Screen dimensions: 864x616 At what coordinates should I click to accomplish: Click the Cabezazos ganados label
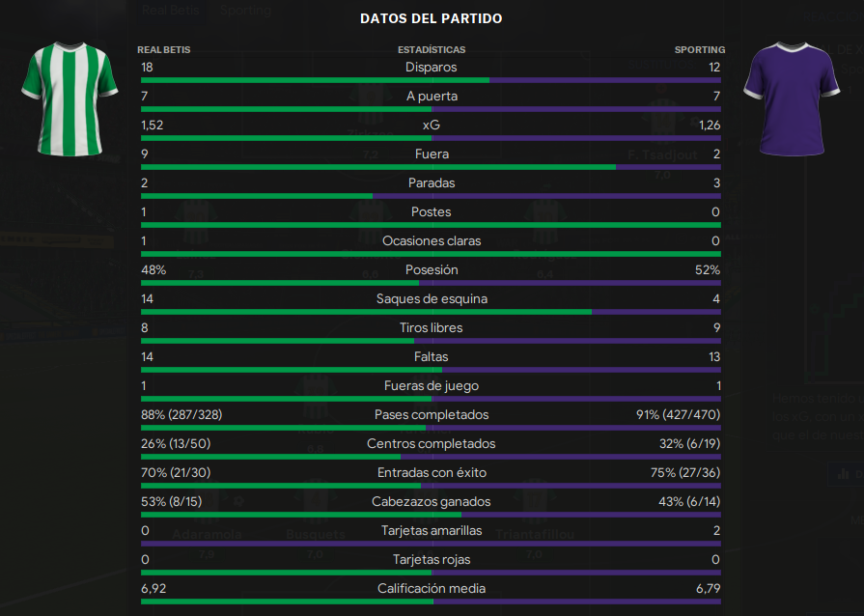tap(432, 501)
